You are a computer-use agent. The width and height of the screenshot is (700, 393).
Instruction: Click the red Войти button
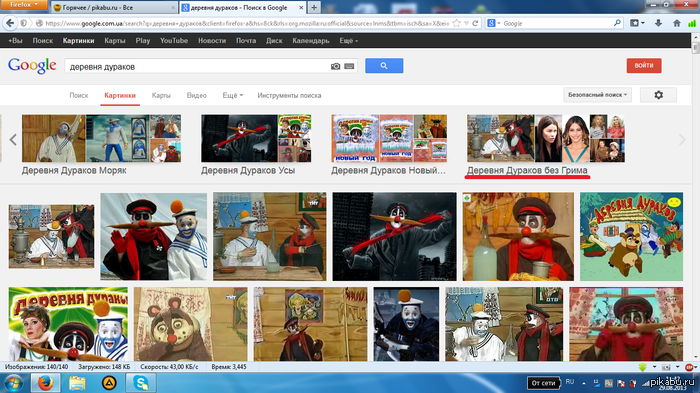(644, 65)
